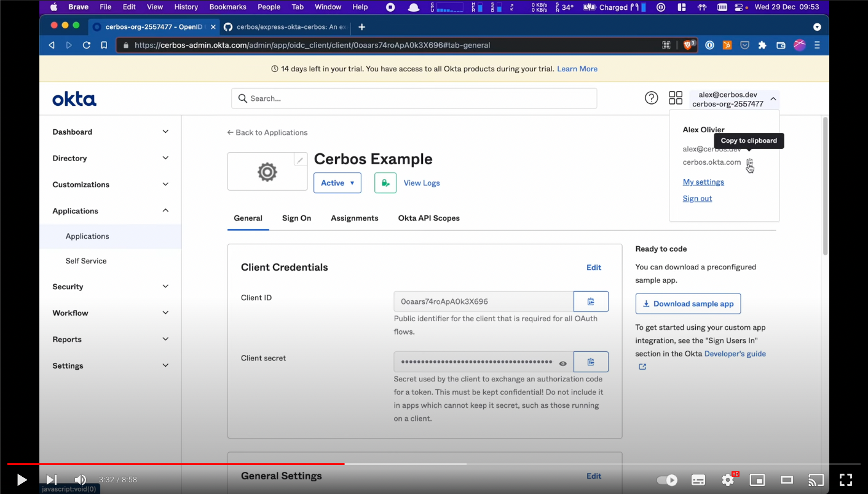Play the video
Viewport: 868px width, 494px height.
point(22,480)
